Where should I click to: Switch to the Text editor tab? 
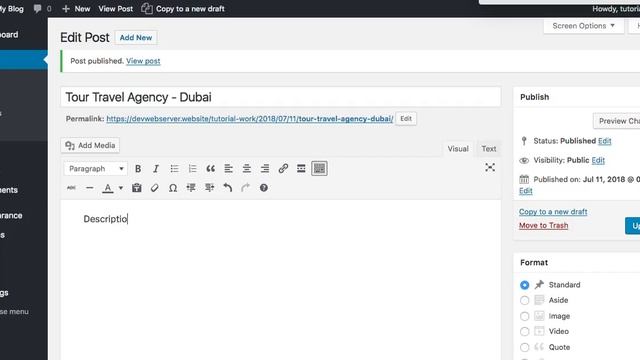tap(489, 149)
